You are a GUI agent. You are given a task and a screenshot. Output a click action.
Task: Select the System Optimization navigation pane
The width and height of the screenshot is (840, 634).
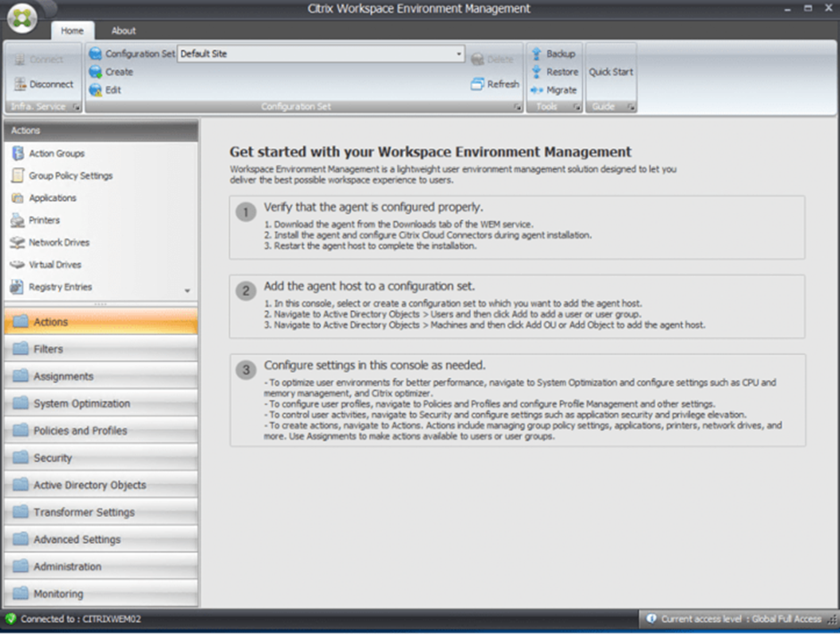(101, 403)
